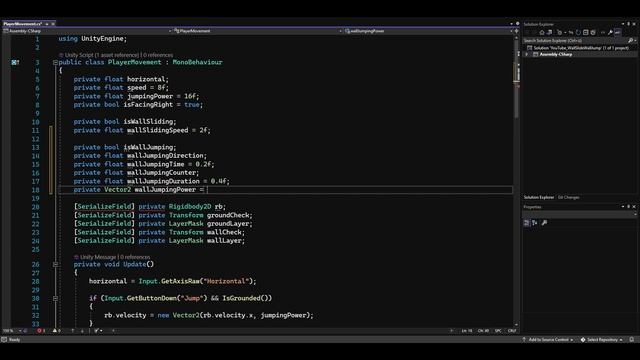This screenshot has height=360, width=640.
Task: Click the Collapse All icon in Solution Explorer
Action: pyautogui.click(x=585, y=33)
